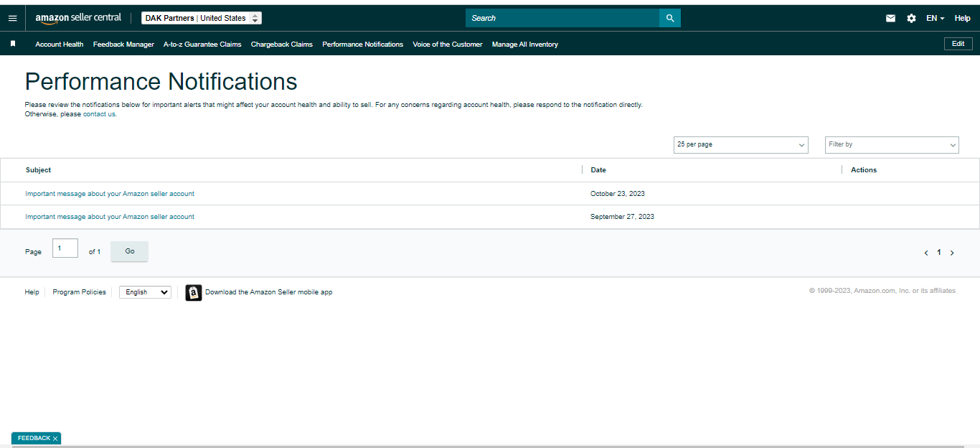The height and width of the screenshot is (448, 980).
Task: Open Manage All Inventory
Action: click(525, 44)
